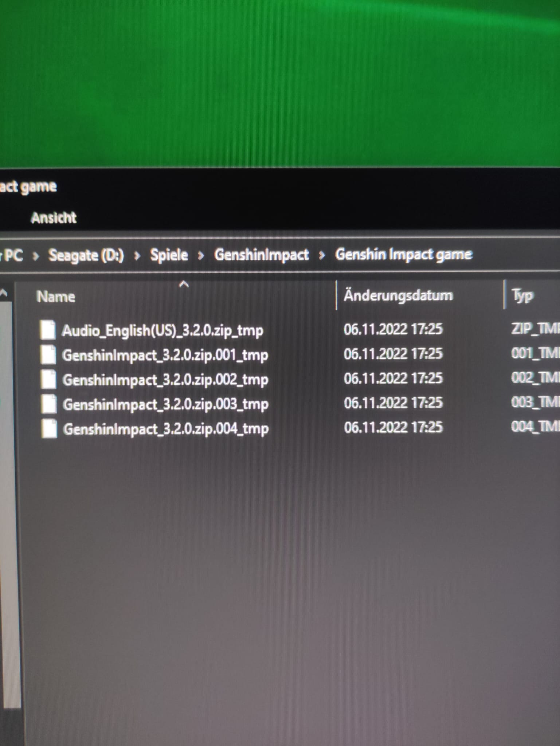The image size is (560, 746).
Task: Expand the chevron after GenshinImpact
Action: tap(322, 256)
